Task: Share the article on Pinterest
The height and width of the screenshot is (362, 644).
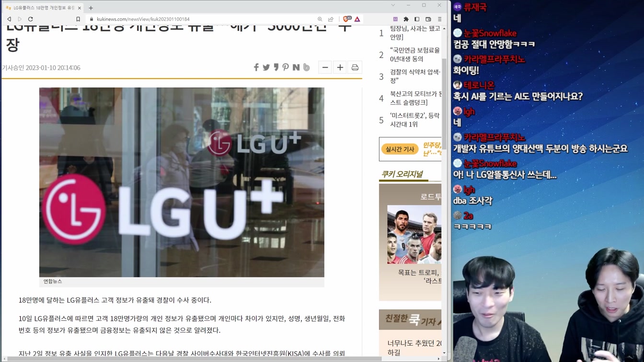Action: [x=286, y=68]
